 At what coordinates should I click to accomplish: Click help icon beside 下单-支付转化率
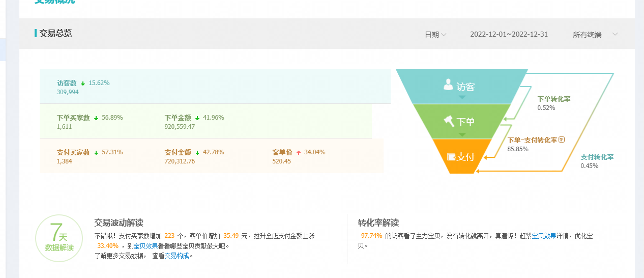(562, 140)
